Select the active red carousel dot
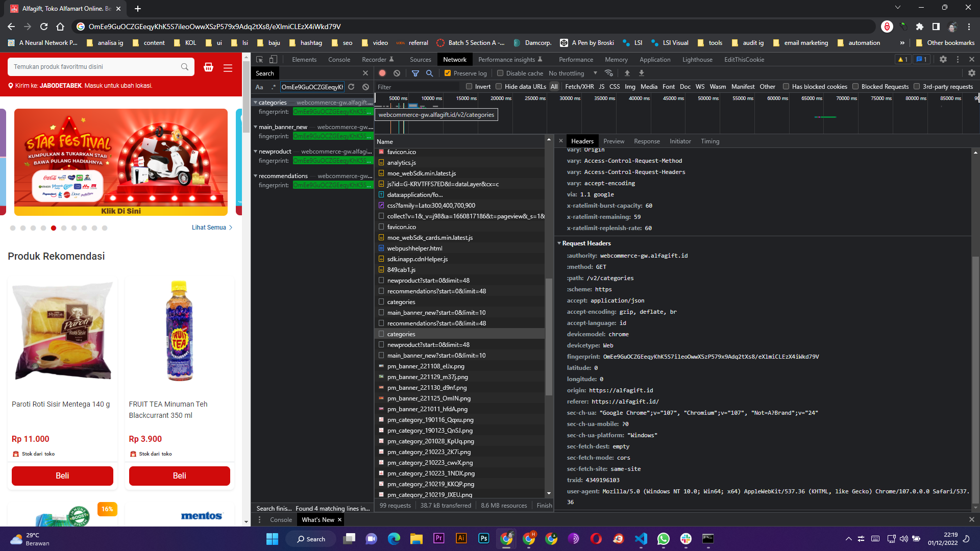 point(54,228)
